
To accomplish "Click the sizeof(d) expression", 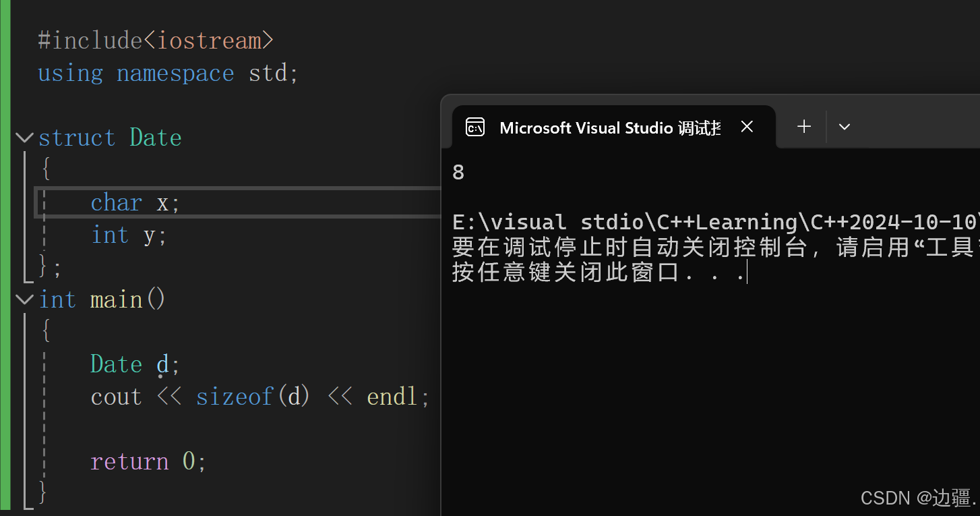I will point(253,397).
